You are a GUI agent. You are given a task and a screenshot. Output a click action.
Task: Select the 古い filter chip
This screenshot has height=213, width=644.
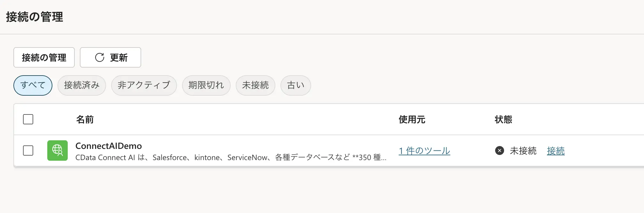[295, 85]
